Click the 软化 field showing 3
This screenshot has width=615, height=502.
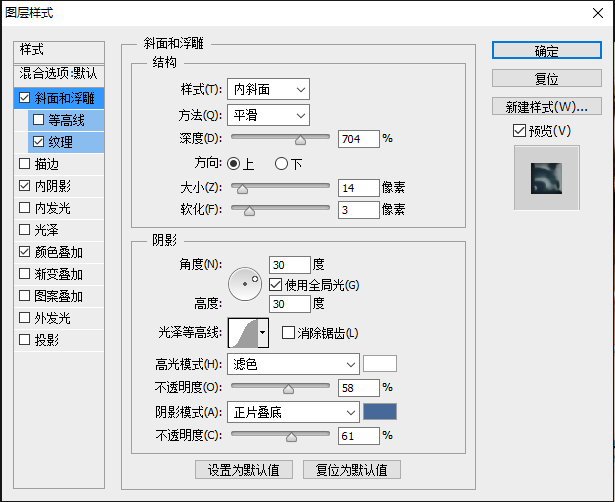coord(358,210)
